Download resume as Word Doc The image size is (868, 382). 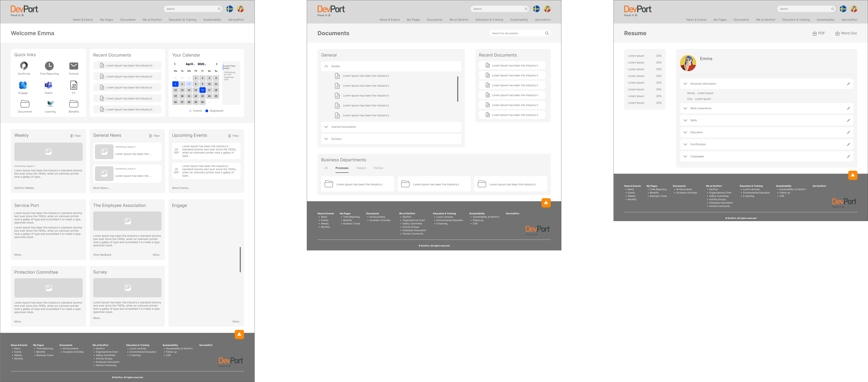click(x=846, y=33)
